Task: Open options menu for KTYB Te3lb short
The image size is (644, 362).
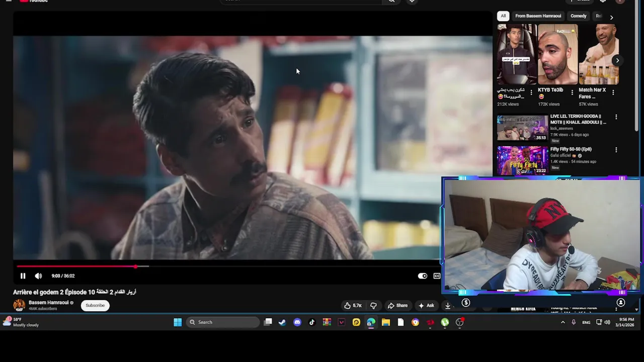Action: pos(572,93)
